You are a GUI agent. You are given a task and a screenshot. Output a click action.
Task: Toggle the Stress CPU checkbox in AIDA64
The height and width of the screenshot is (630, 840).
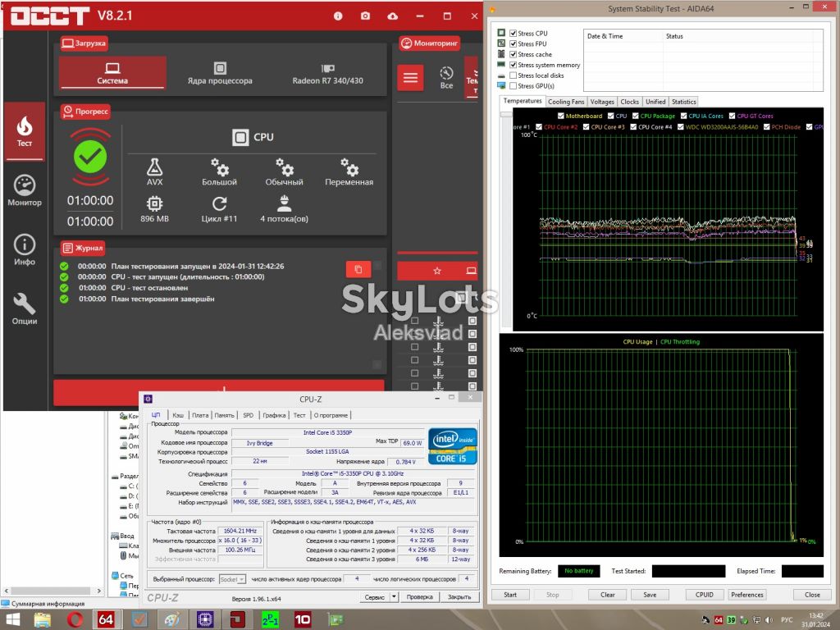tap(514, 33)
